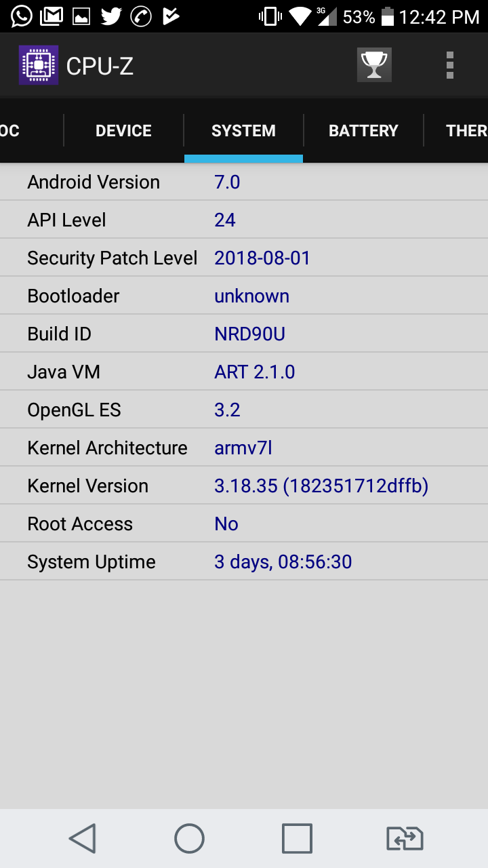Tap the 2018-08-01 patch date value
This screenshot has height=868, width=488.
262,258
